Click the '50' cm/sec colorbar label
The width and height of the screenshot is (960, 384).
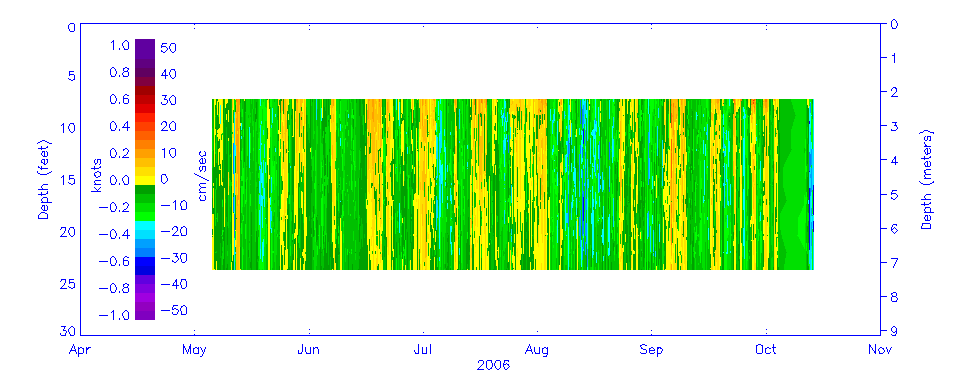click(168, 48)
